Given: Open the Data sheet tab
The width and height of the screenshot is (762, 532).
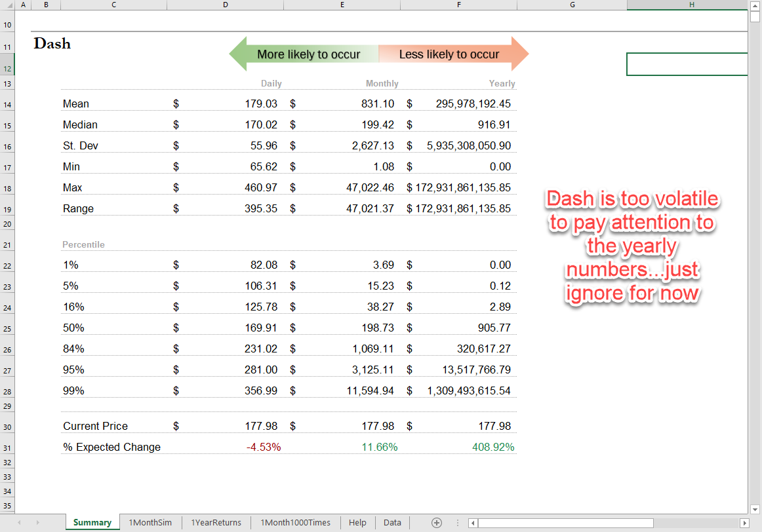Looking at the screenshot, I should click(x=392, y=522).
